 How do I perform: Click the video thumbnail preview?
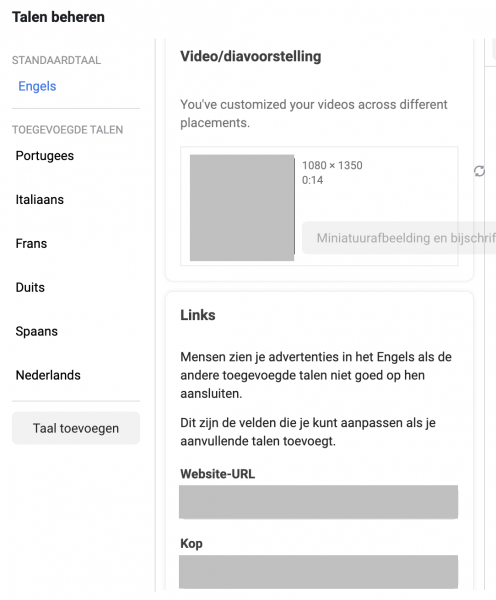pos(242,208)
